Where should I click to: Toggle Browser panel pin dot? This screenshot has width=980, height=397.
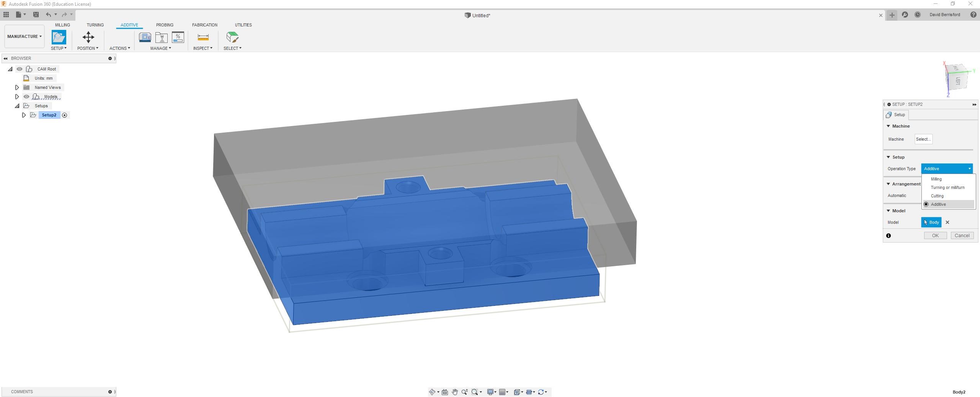pos(110,58)
